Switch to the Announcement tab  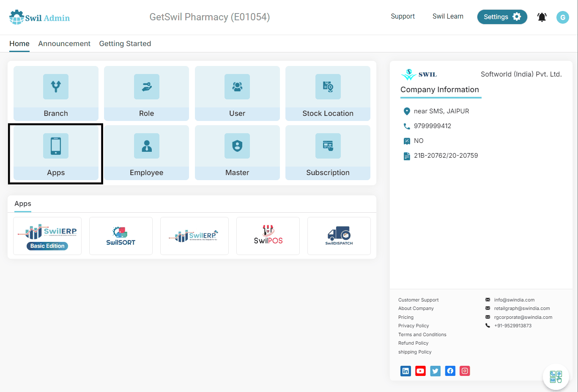click(64, 44)
